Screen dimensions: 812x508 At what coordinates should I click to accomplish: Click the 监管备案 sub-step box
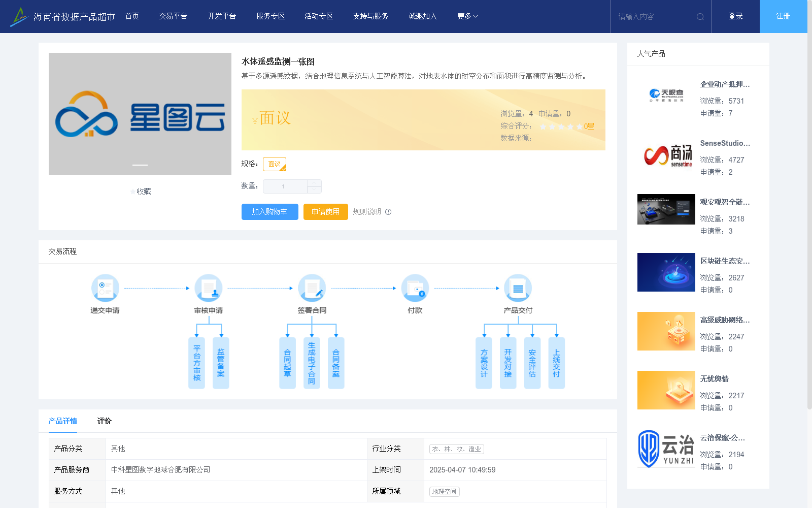click(221, 363)
